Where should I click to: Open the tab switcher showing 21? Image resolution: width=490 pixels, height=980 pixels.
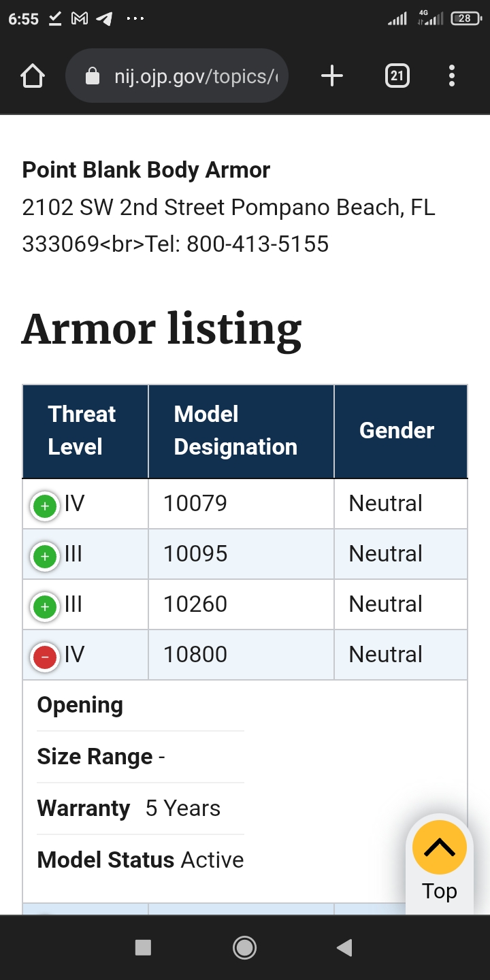(x=397, y=76)
